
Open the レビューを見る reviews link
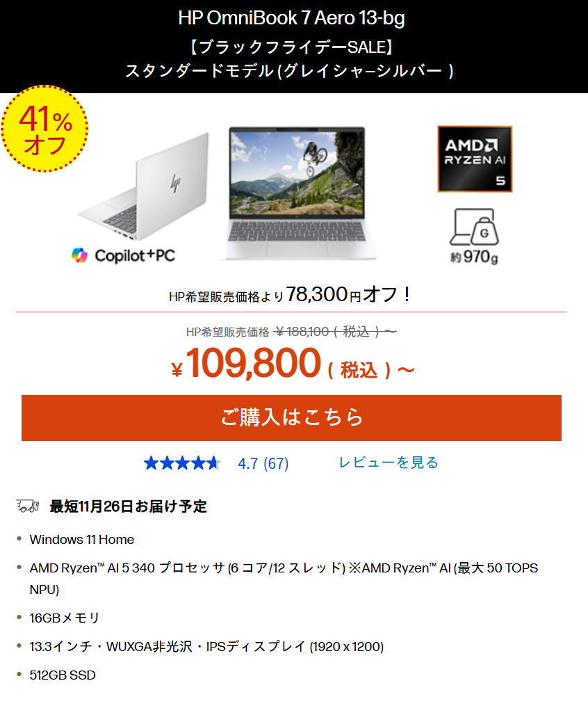(389, 463)
